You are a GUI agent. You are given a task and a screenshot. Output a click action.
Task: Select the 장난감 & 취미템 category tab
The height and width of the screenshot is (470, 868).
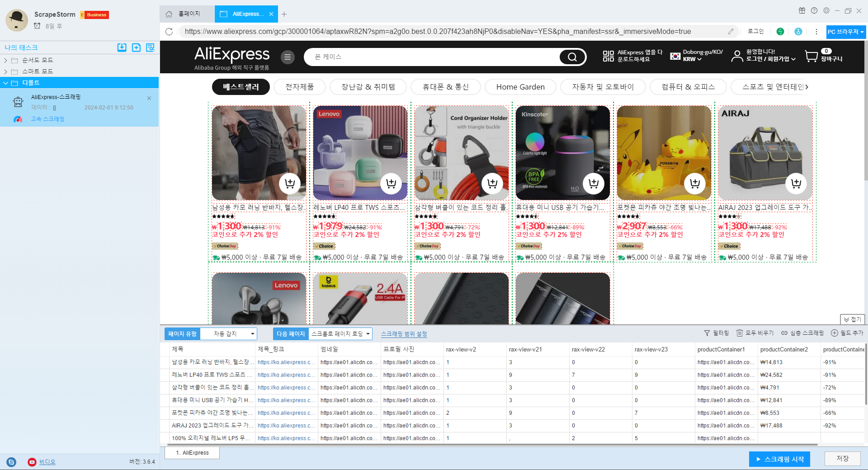[368, 87]
